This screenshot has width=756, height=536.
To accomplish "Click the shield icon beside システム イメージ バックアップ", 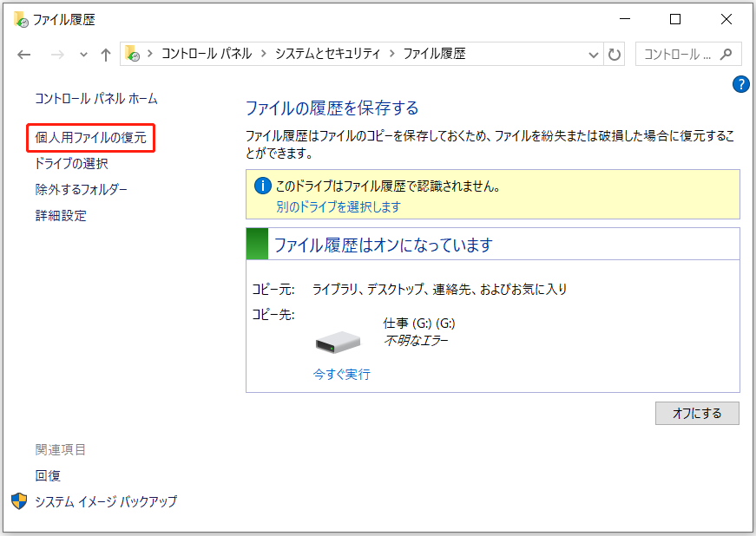I will click(19, 501).
